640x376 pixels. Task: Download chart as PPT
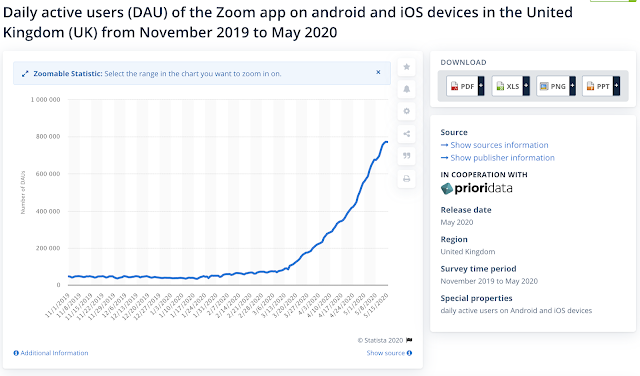[598, 86]
